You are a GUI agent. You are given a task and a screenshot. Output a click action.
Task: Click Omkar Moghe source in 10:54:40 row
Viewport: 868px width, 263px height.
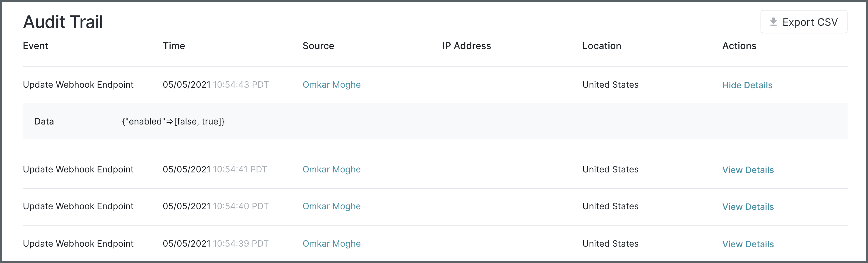(x=331, y=206)
